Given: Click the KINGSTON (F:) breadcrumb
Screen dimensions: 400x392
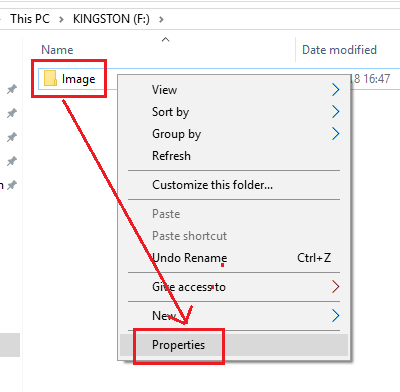Looking at the screenshot, I should pos(111,19).
